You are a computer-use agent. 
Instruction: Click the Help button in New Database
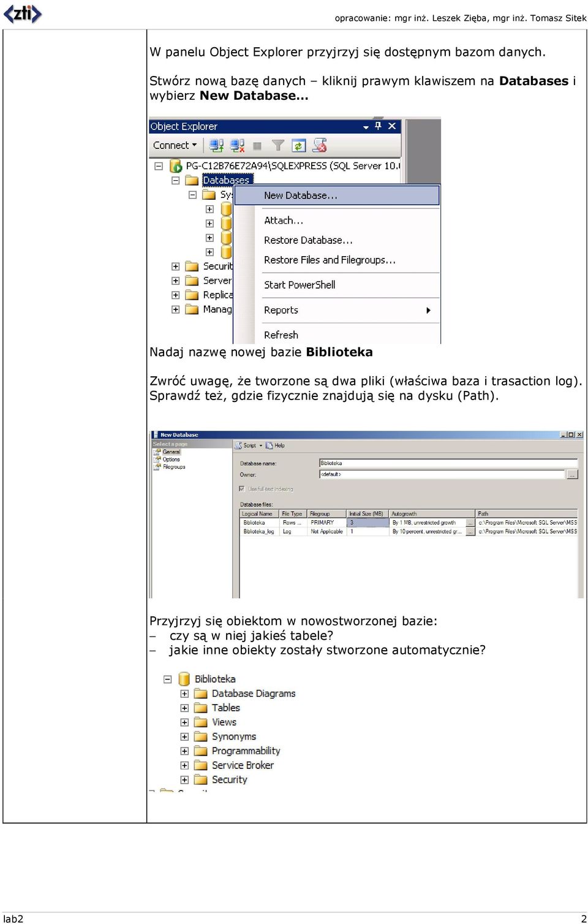tap(276, 445)
